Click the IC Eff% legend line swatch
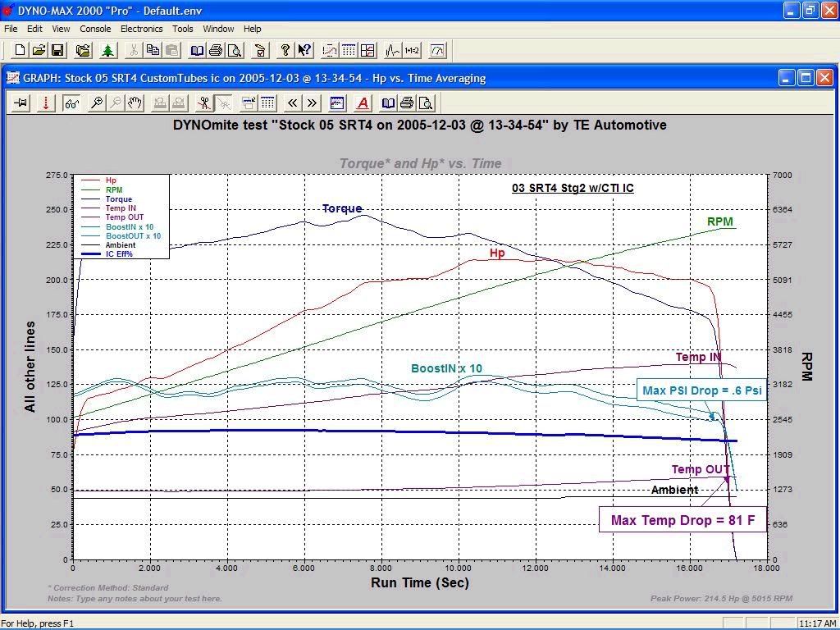840x630 pixels. (90, 254)
